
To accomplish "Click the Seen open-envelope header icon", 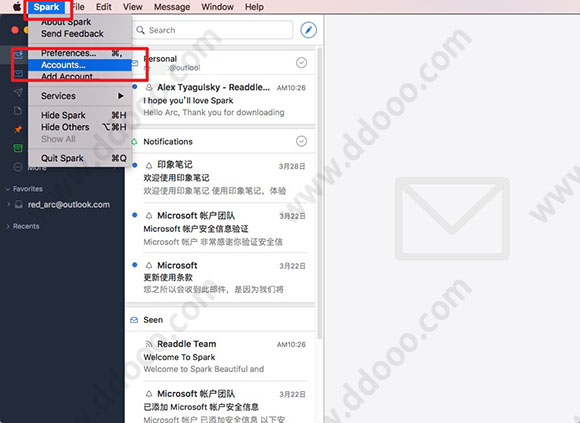I will [134, 320].
